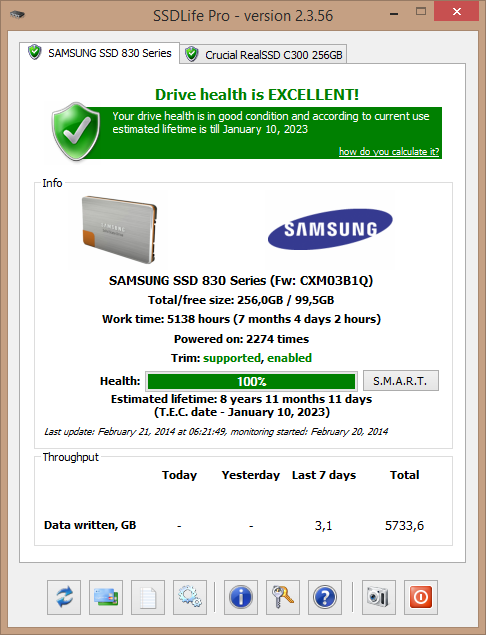Select the SAMSUNG SSD 830 Series tab
Screen dimensions: 486x635
click(100, 53)
